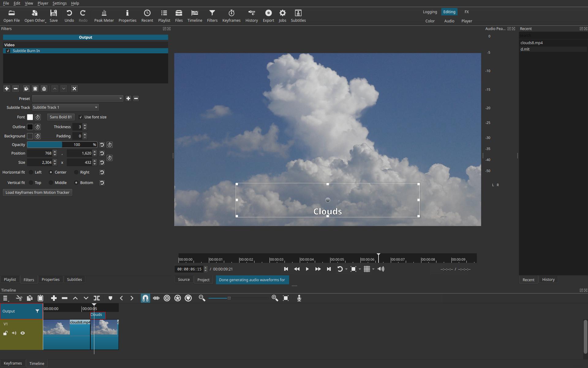
Task: Open Subtitle Track 1 dropdown
Action: 96,107
